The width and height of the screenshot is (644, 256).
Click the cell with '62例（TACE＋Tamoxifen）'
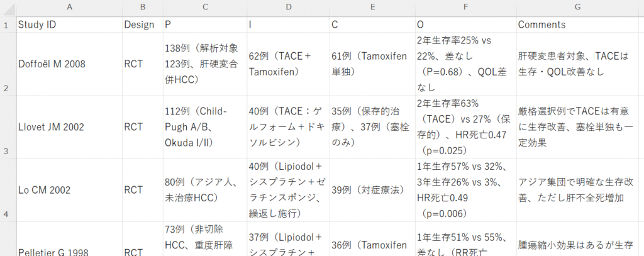click(x=287, y=64)
